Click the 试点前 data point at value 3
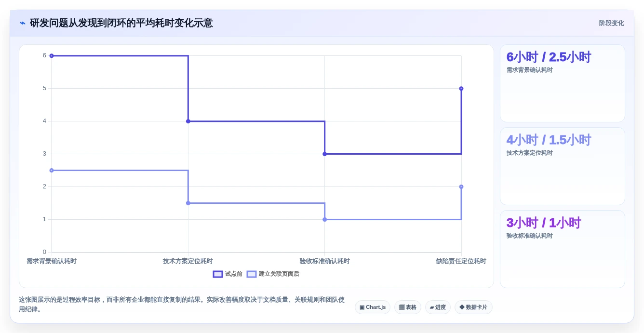This screenshot has width=644, height=333. pos(324,154)
